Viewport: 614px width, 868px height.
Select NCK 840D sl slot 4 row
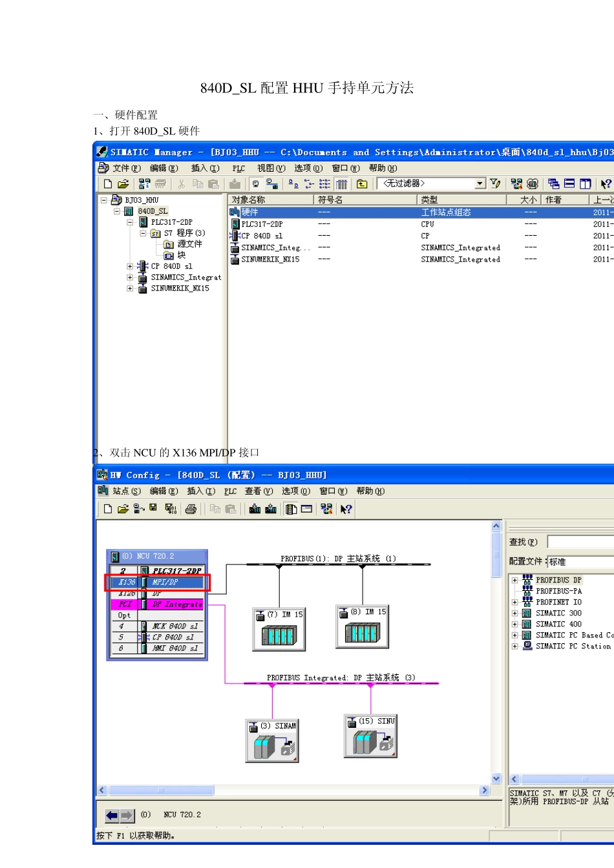pyautogui.click(x=158, y=626)
